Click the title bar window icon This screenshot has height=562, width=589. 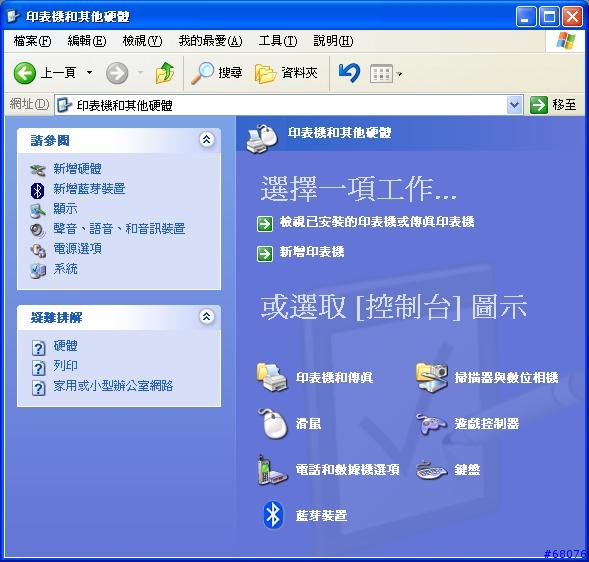tap(13, 16)
